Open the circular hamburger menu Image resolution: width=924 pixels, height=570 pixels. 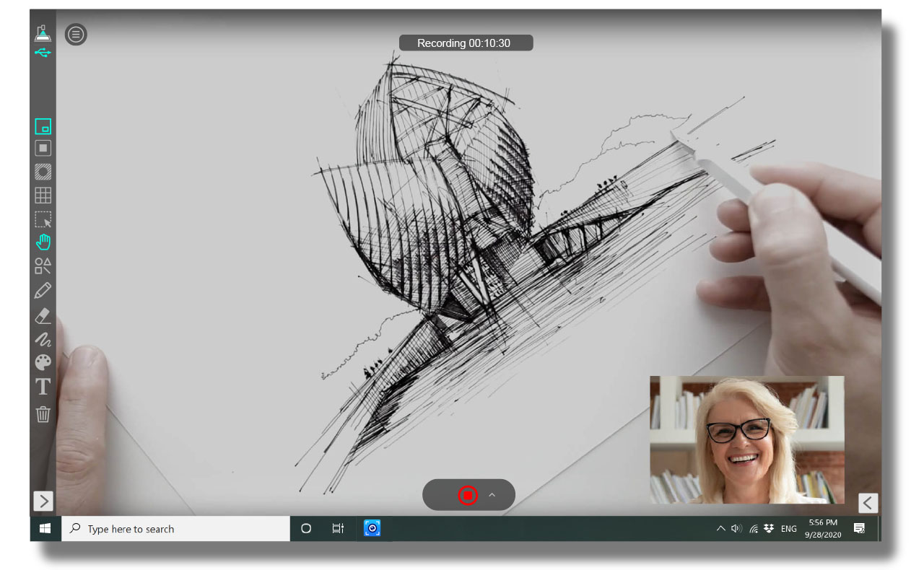pos(76,34)
